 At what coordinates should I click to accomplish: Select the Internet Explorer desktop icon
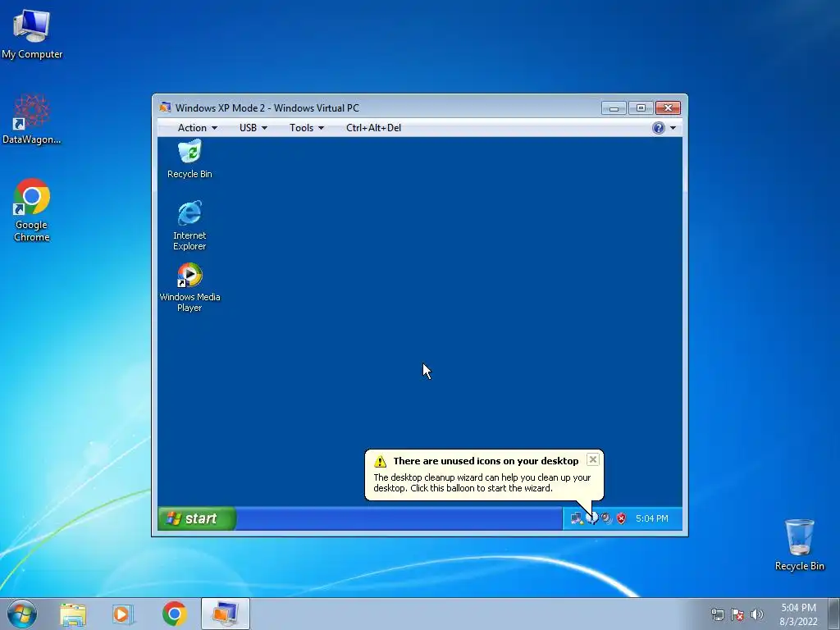pyautogui.click(x=189, y=226)
